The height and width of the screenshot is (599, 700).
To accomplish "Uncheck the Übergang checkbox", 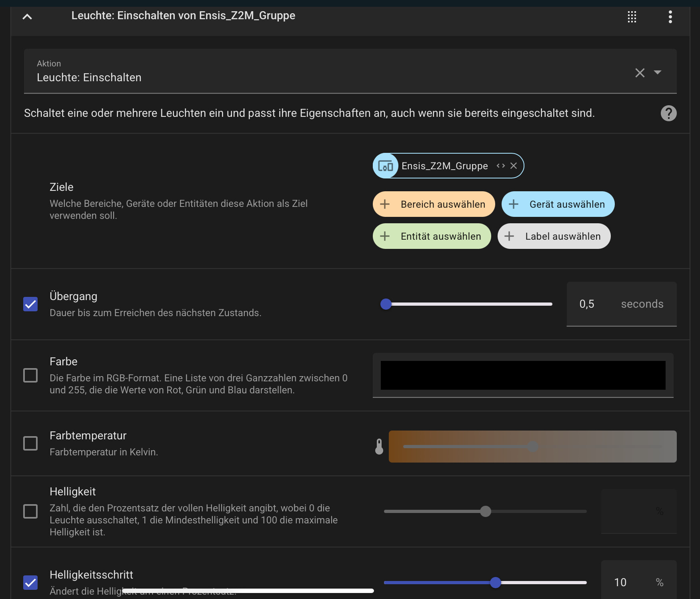I will click(x=30, y=304).
